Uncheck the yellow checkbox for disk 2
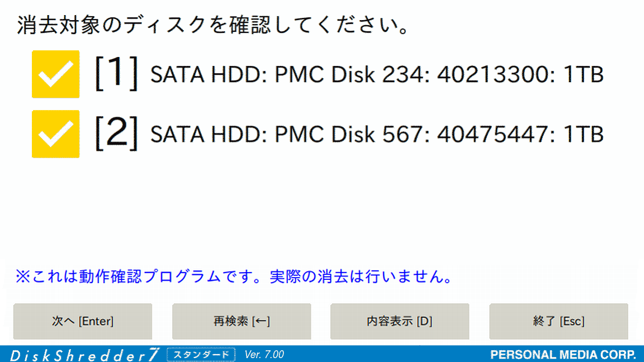This screenshot has width=644, height=362. (55, 134)
